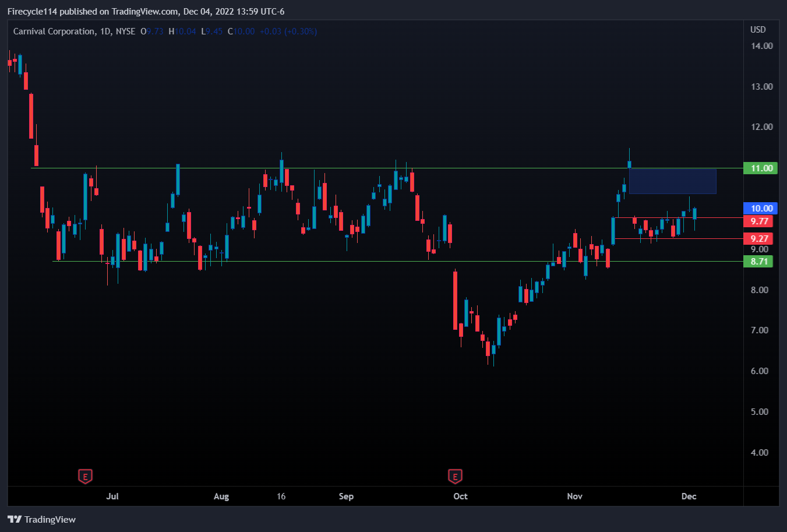The height and width of the screenshot is (532, 787).
Task: Click the 16 date label on time axis
Action: pyautogui.click(x=281, y=496)
